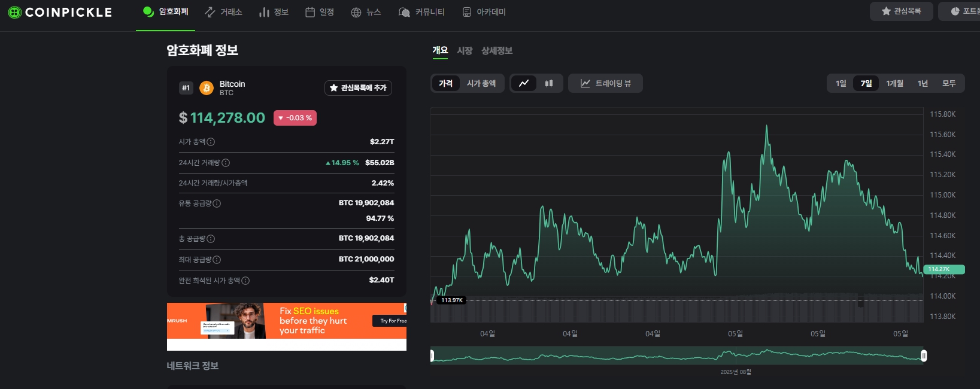Click the 114.27K current price label on chart
This screenshot has width=980, height=389.
point(943,269)
